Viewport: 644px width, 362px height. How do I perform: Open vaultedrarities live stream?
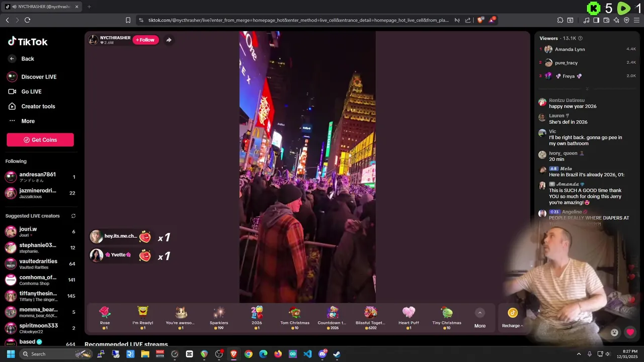pyautogui.click(x=40, y=264)
